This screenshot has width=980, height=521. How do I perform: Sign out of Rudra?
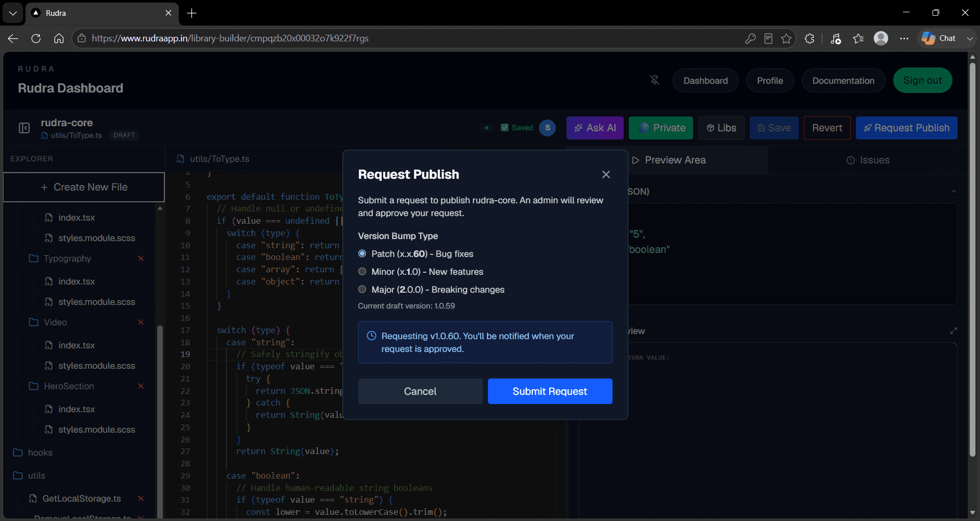pyautogui.click(x=922, y=80)
